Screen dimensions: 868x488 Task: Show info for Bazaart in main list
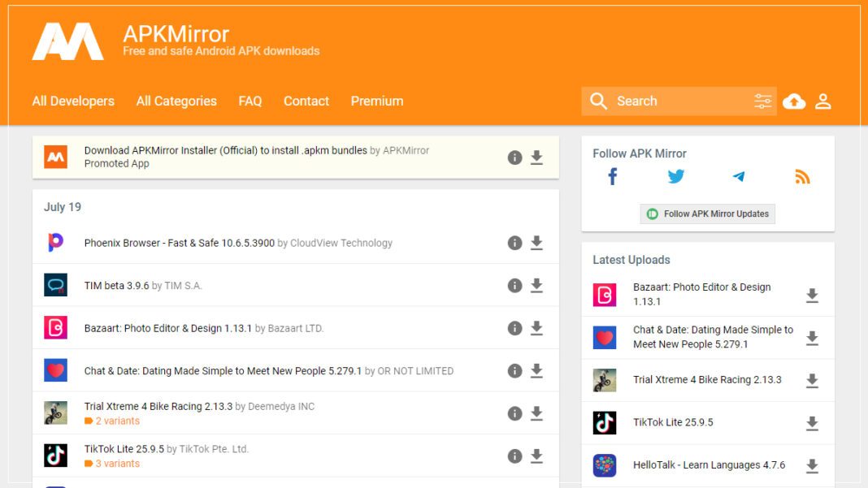coord(514,328)
